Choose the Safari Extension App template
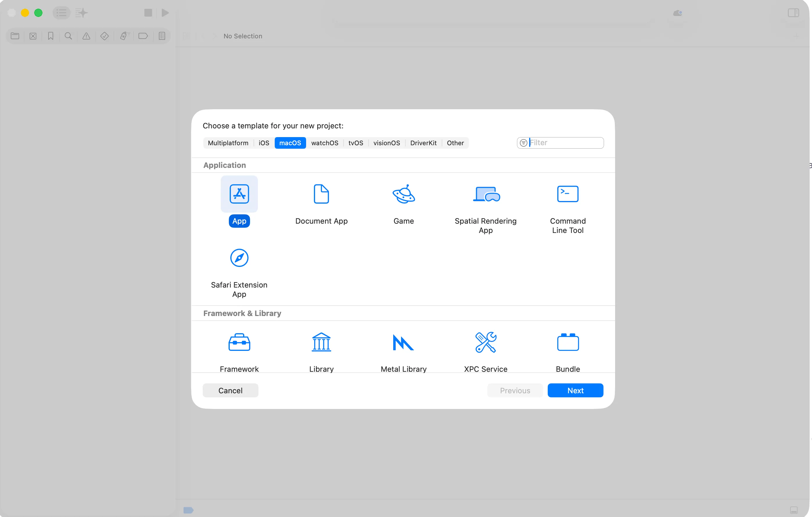Image resolution: width=812 pixels, height=517 pixels. [239, 258]
